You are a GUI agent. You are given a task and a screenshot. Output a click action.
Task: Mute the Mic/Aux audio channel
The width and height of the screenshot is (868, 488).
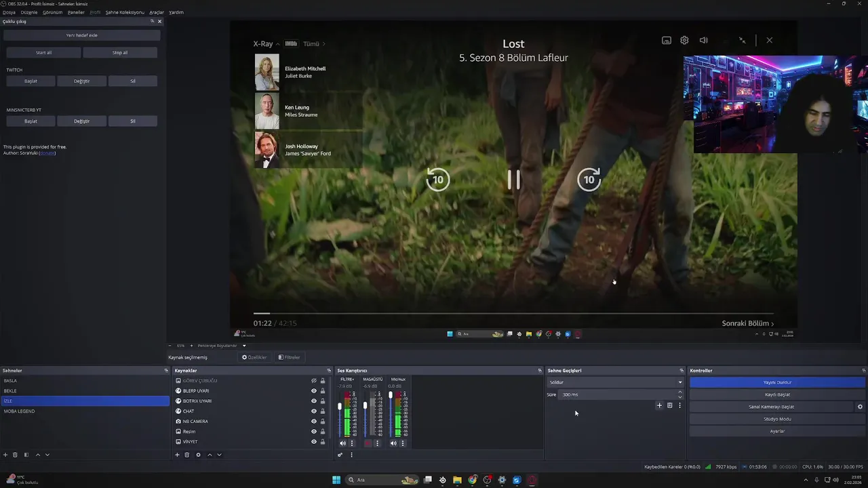click(393, 443)
